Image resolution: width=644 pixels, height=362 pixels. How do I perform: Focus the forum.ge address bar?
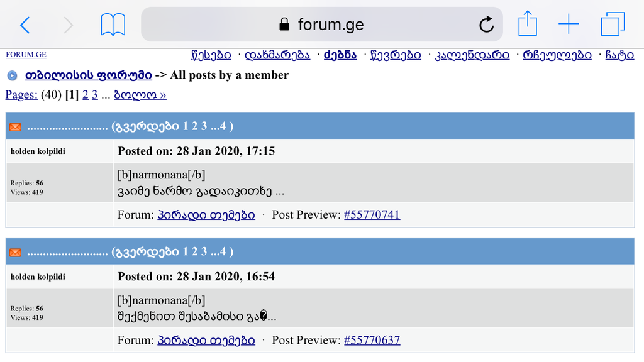[x=322, y=25]
